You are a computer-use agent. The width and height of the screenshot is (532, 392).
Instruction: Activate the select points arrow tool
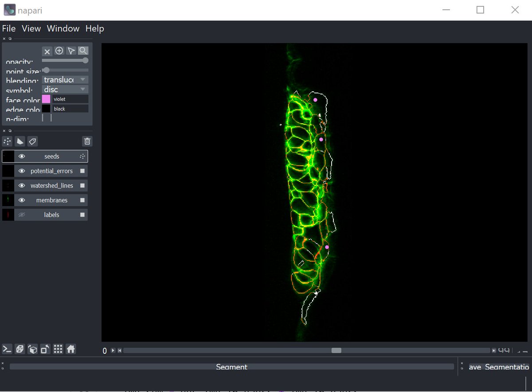pos(71,51)
